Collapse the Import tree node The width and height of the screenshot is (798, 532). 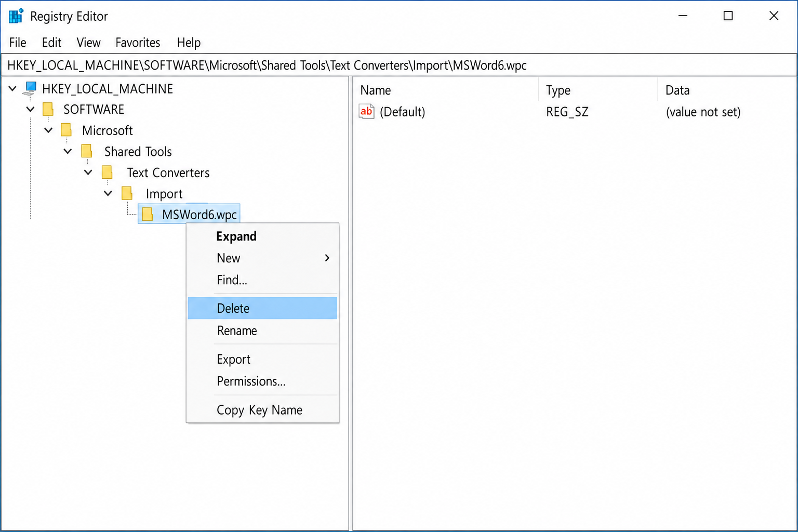(108, 193)
